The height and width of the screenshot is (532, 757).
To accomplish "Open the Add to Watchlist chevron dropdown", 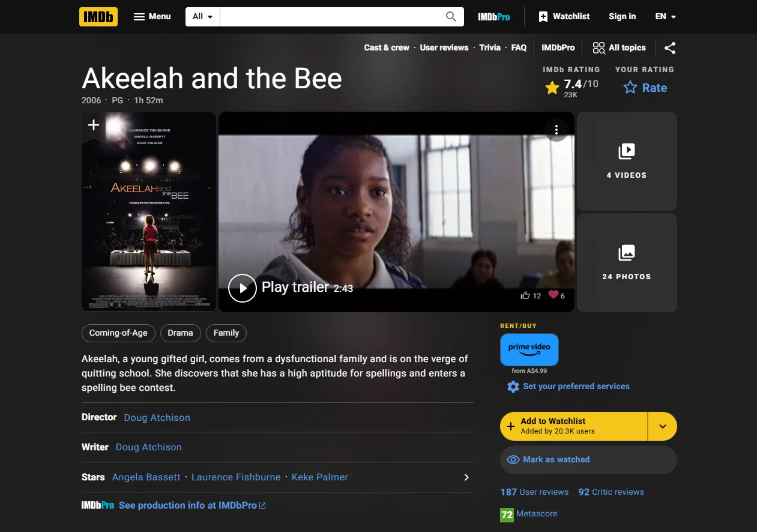I will tap(662, 426).
